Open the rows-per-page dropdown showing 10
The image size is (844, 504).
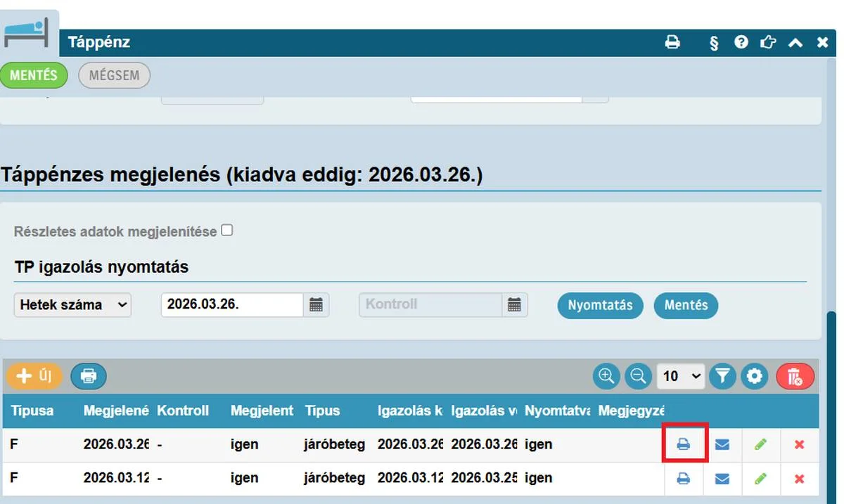(680, 376)
